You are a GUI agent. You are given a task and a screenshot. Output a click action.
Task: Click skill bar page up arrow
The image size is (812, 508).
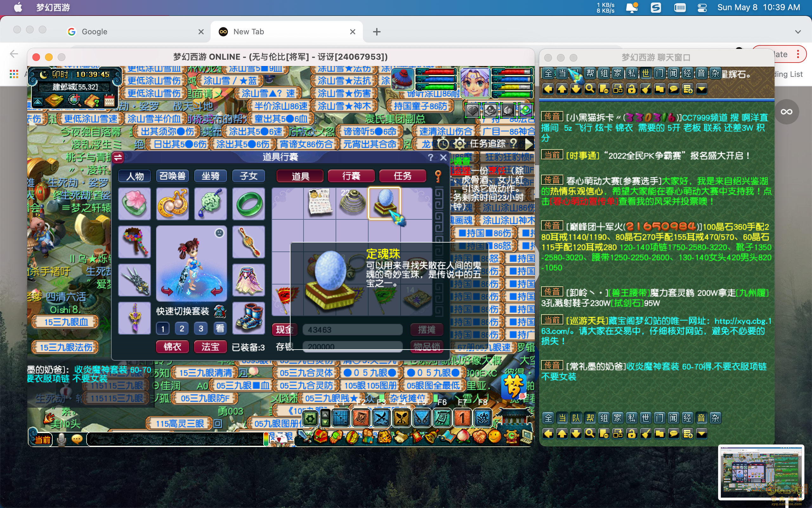(325, 414)
